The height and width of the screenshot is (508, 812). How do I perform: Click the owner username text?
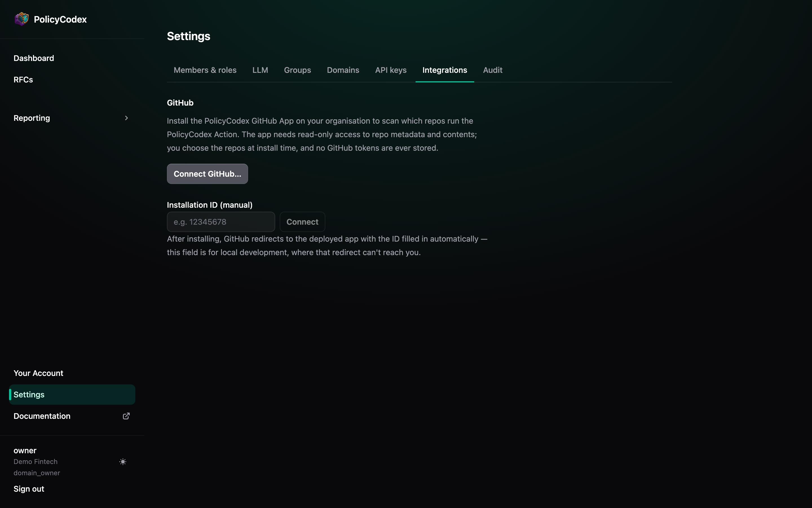(x=25, y=450)
